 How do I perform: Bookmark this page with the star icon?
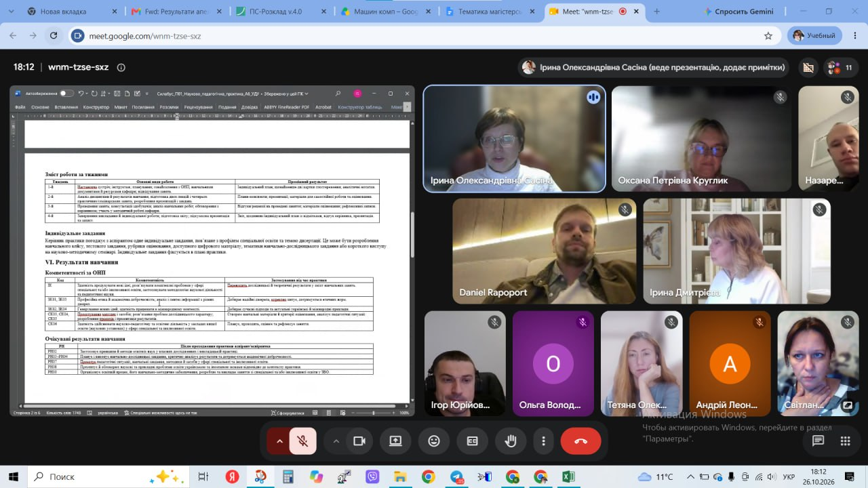pos(768,36)
